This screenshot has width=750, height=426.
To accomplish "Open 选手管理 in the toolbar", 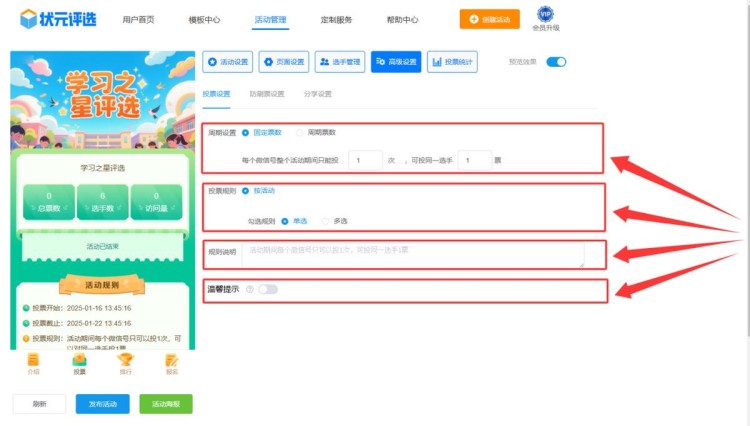I will pos(340,62).
